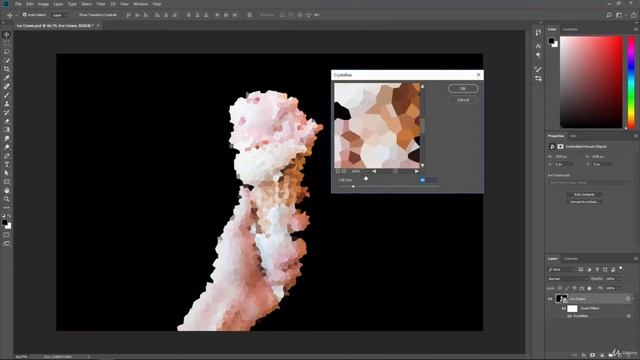Open the Filter menu
The width and height of the screenshot is (640, 360).
pos(101,4)
